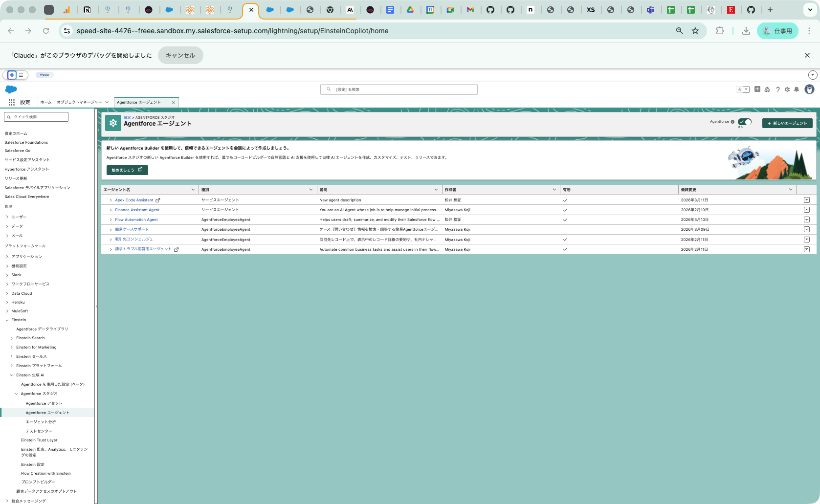The height and width of the screenshot is (504, 820).
Task: Click the external link icon beside Apex Code Assistant
Action: pyautogui.click(x=158, y=200)
